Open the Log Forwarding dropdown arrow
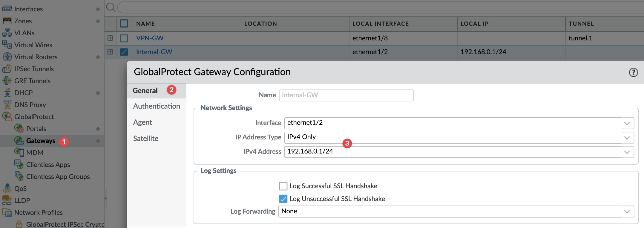The width and height of the screenshot is (644, 228). pyautogui.click(x=627, y=212)
